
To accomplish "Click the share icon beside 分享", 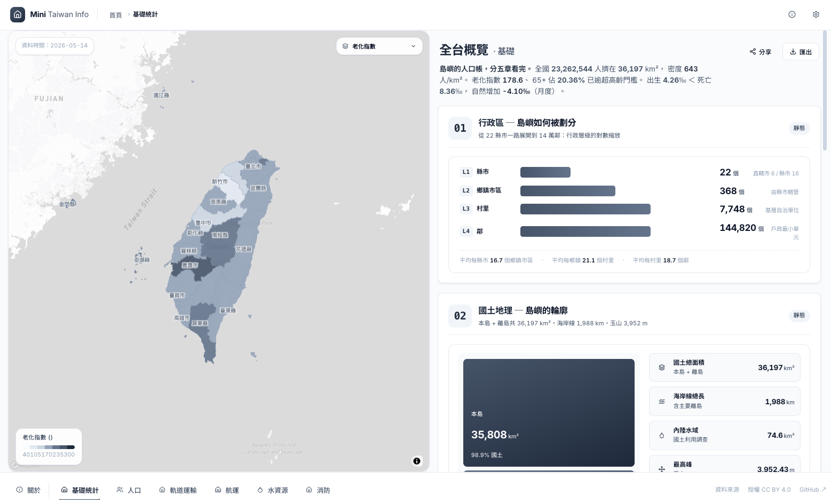I will tap(753, 52).
